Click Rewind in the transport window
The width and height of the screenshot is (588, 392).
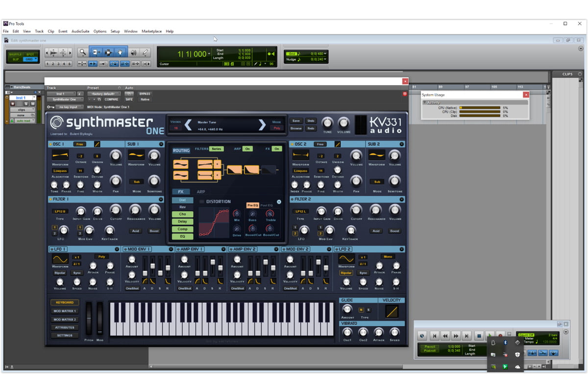tap(445, 336)
